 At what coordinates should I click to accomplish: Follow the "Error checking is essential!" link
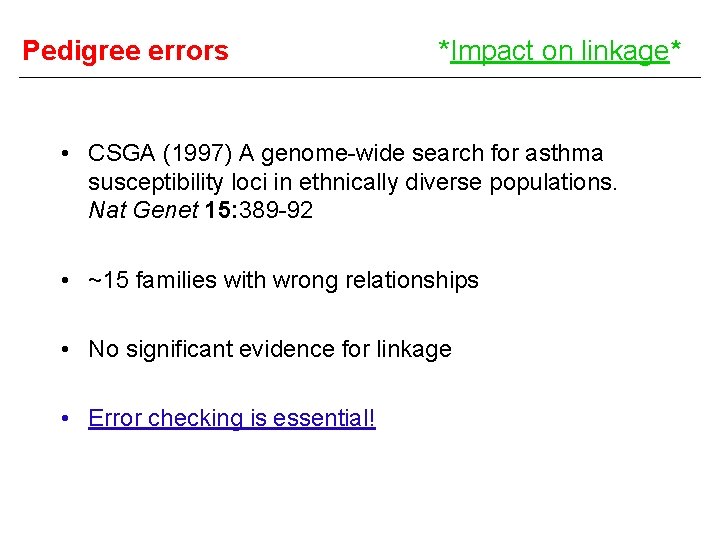pyautogui.click(x=232, y=418)
